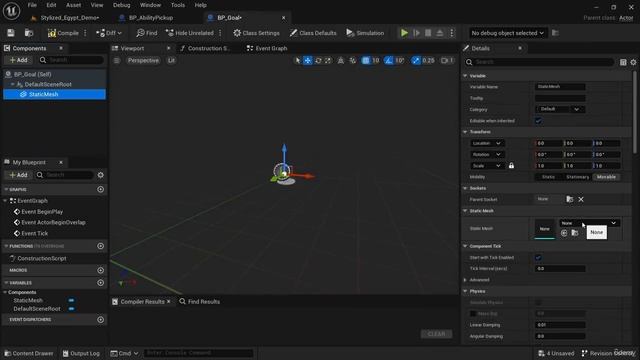
Task: Open My Blueprint settings gear
Action: [x=100, y=175]
